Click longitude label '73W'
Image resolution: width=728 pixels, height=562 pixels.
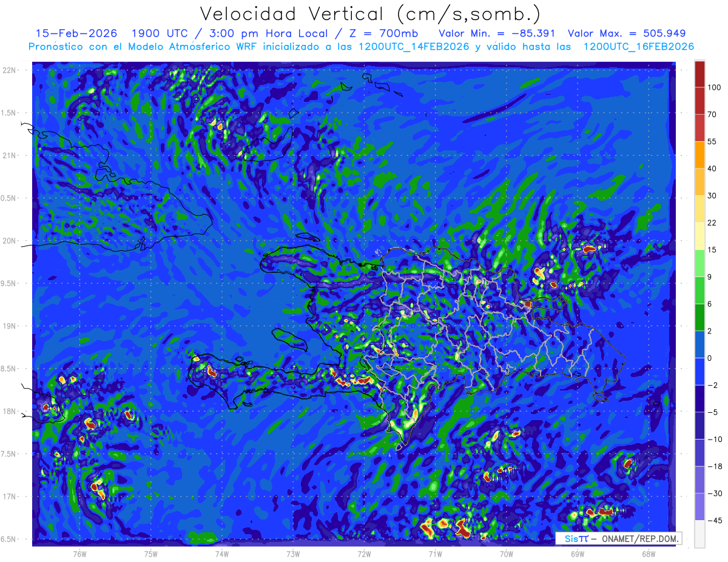(x=293, y=554)
